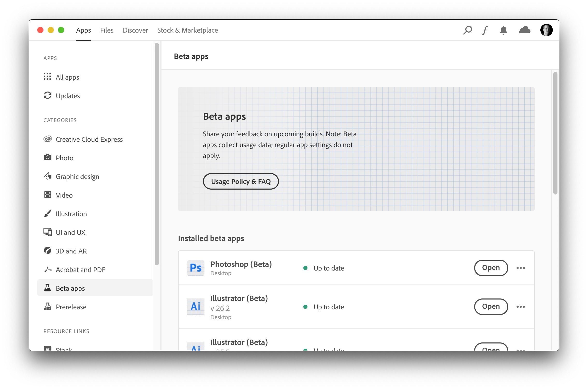Click the Usage Policy & FAQ button

point(241,182)
